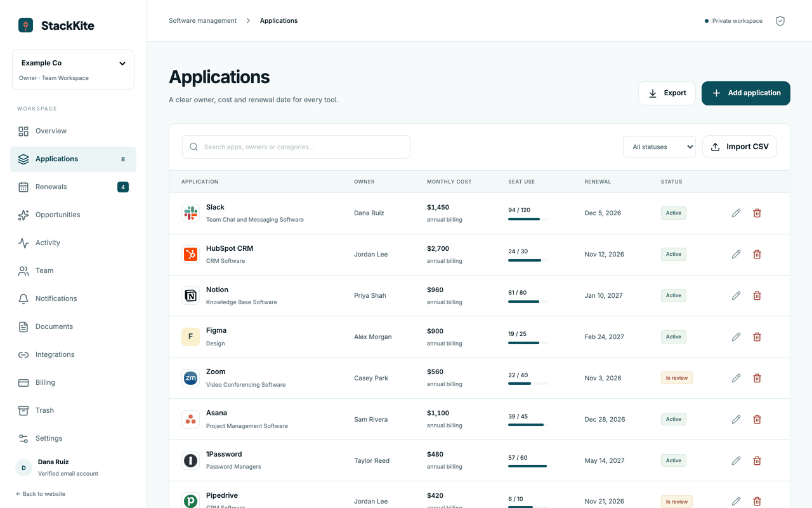Click the In review badge for Zoom

pyautogui.click(x=677, y=378)
